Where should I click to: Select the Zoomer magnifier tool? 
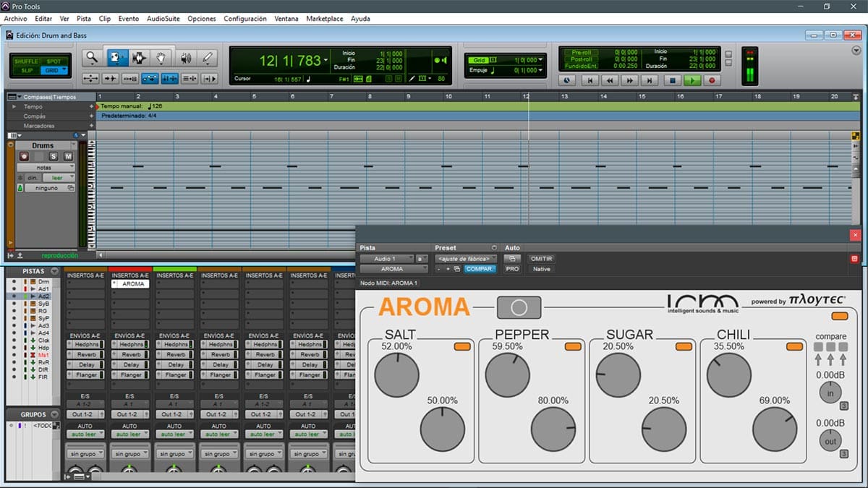pos(91,58)
